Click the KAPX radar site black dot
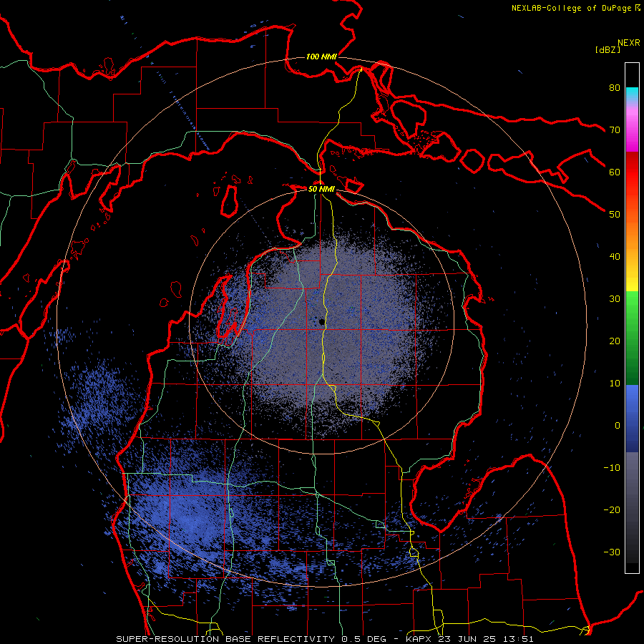Screen dimensions: 644x644 [322, 322]
